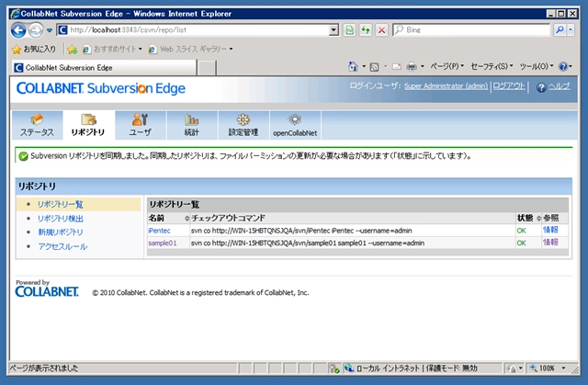The width and height of the screenshot is (588, 385).
Task: Open the search provider dropdown arrow
Action: point(571,30)
